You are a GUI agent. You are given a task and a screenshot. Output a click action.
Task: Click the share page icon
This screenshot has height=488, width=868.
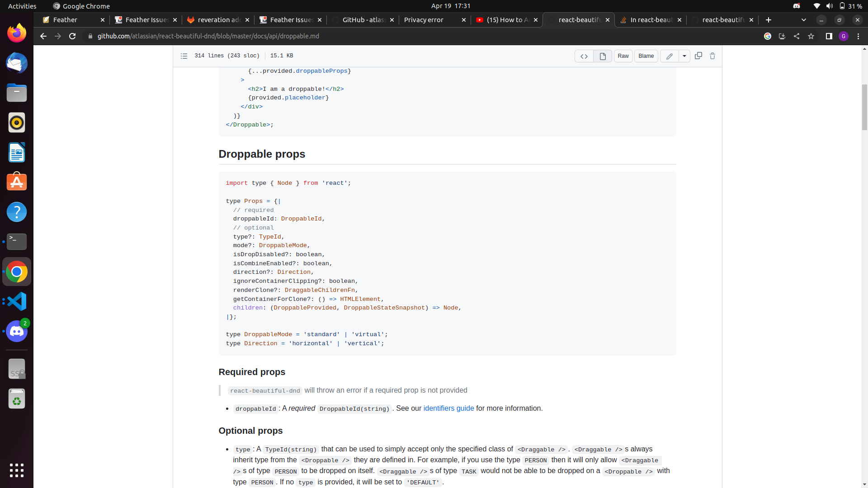pos(797,36)
